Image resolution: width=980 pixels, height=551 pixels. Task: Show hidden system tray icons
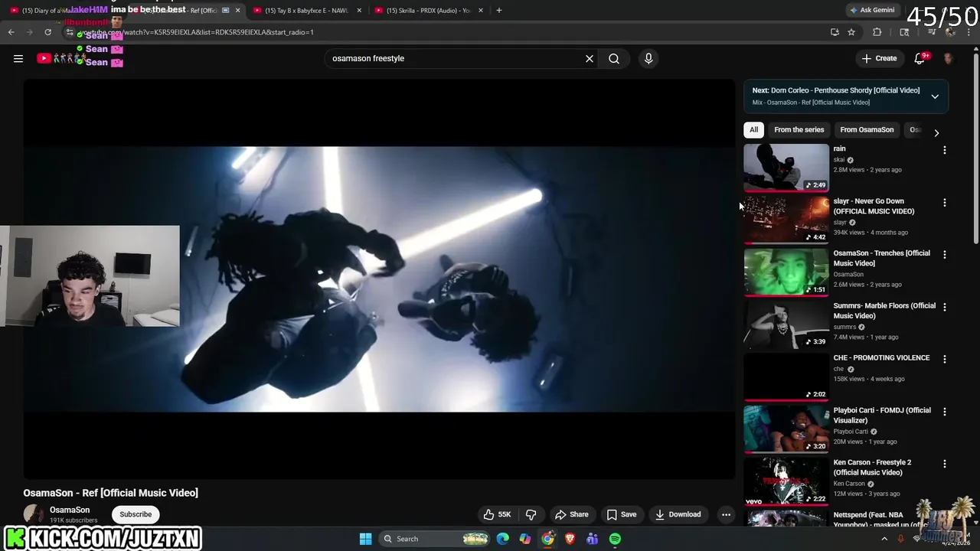coord(884,539)
